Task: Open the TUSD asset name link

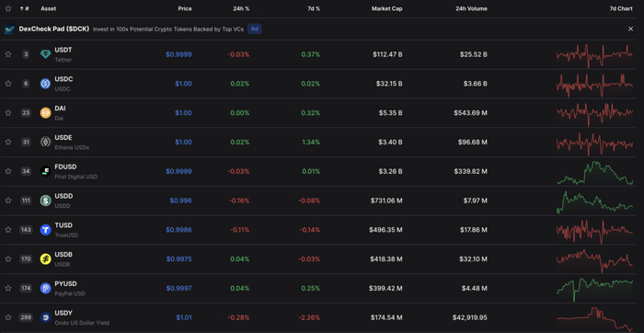Action: pos(63,225)
